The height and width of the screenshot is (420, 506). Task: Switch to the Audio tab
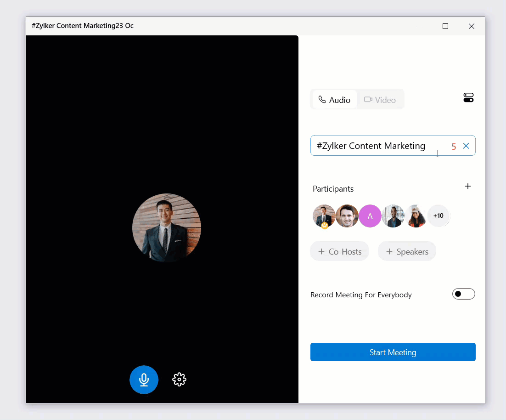tap(334, 100)
